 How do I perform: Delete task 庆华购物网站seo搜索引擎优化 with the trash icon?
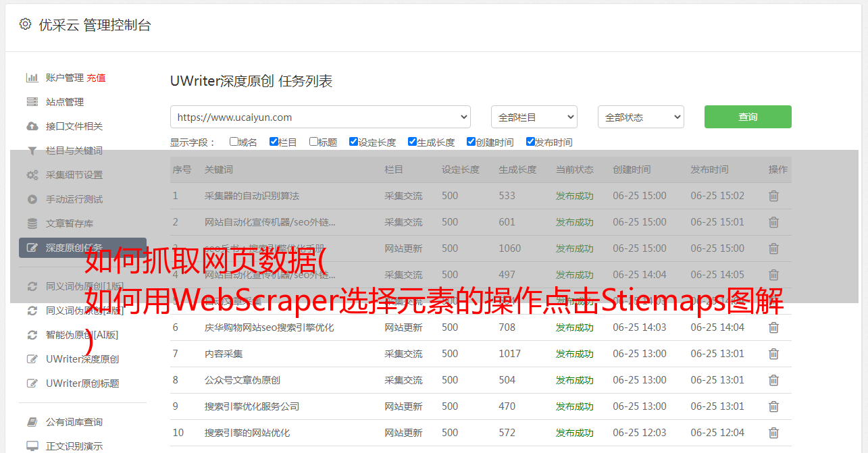coord(773,327)
